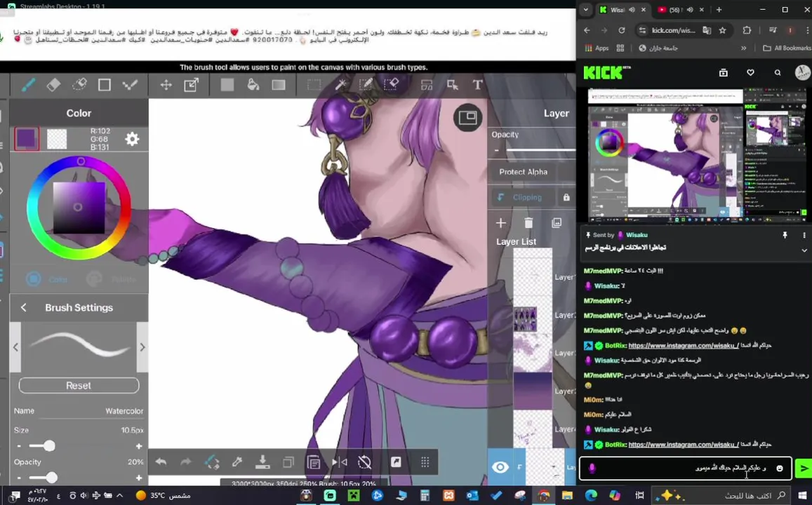Select the selection pen tool

click(x=366, y=85)
